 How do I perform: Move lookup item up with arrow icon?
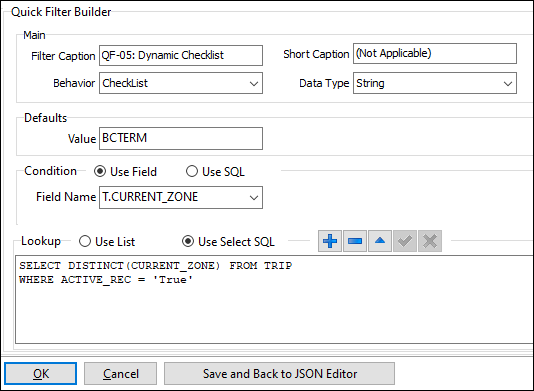[380, 241]
